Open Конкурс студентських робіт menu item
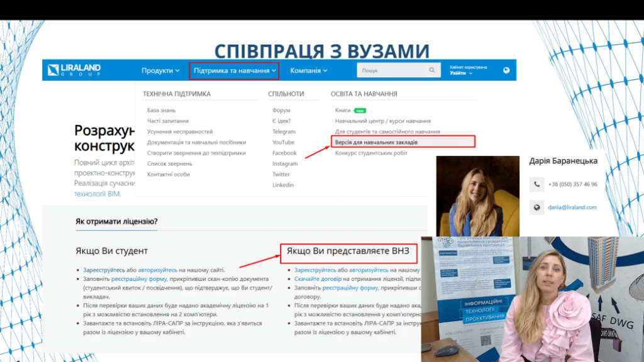644x362 pixels. tap(371, 153)
